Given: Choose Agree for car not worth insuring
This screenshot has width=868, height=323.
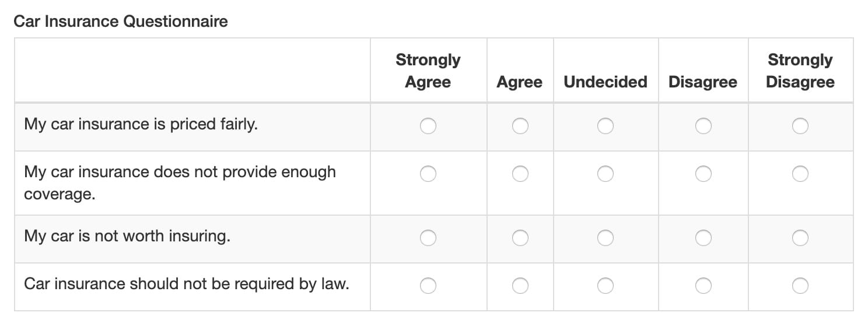Looking at the screenshot, I should (x=520, y=238).
